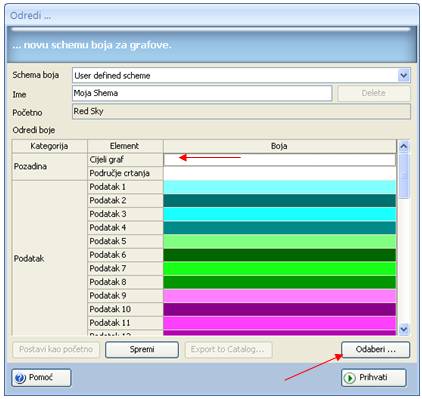
Task: Click Spremi to save the scheme
Action: coord(142,350)
